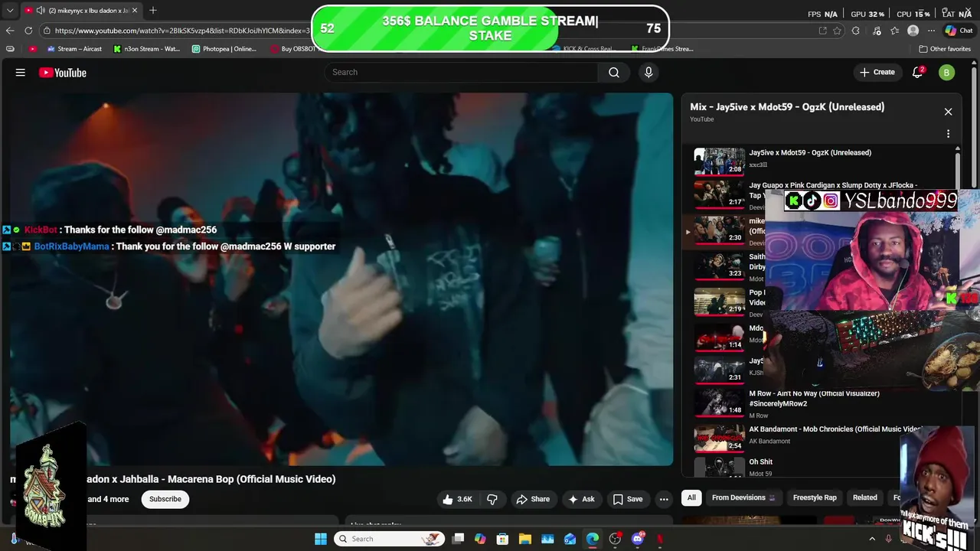Open FrankDimes Stream bookmark
Image resolution: width=980 pixels, height=551 pixels.
pos(662,49)
